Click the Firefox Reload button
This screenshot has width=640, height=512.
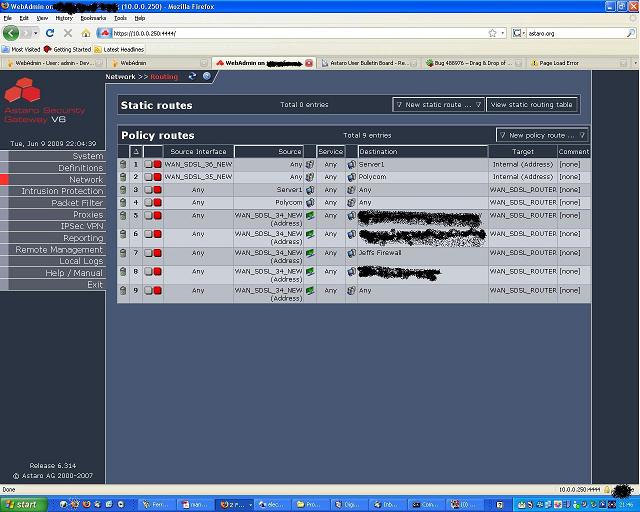tap(50, 33)
